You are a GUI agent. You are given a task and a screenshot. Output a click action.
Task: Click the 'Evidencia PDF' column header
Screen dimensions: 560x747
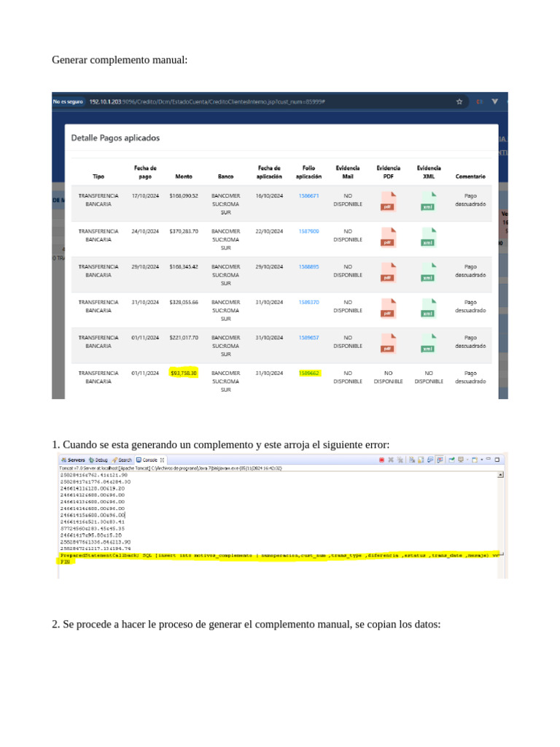[388, 172]
